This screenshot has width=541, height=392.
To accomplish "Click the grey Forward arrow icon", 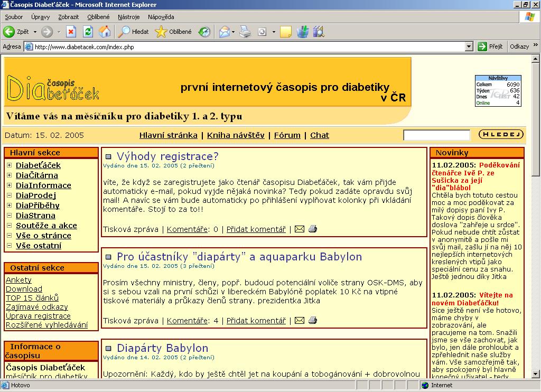I will tap(47, 32).
